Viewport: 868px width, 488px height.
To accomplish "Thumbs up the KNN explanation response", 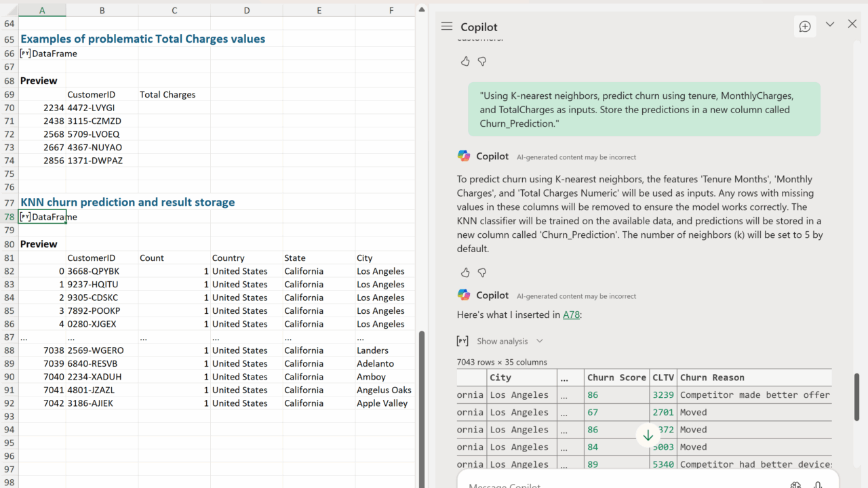I will point(465,272).
